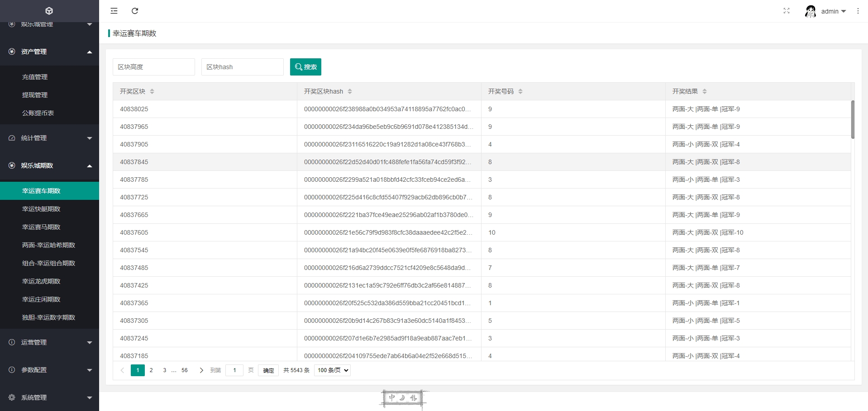Screen dimensions: 868x411
Task: Click the 确定 pagination confirm button
Action: click(268, 370)
